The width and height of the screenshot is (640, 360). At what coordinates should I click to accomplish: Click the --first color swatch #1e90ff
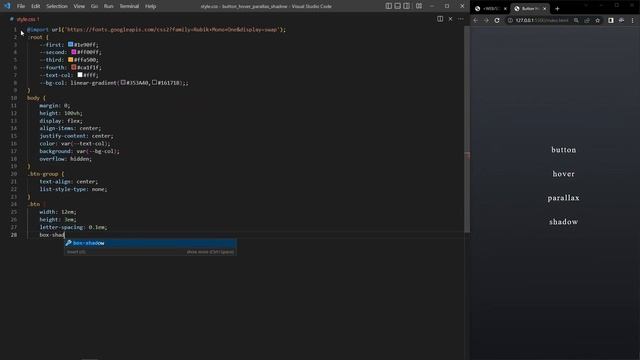pos(71,44)
